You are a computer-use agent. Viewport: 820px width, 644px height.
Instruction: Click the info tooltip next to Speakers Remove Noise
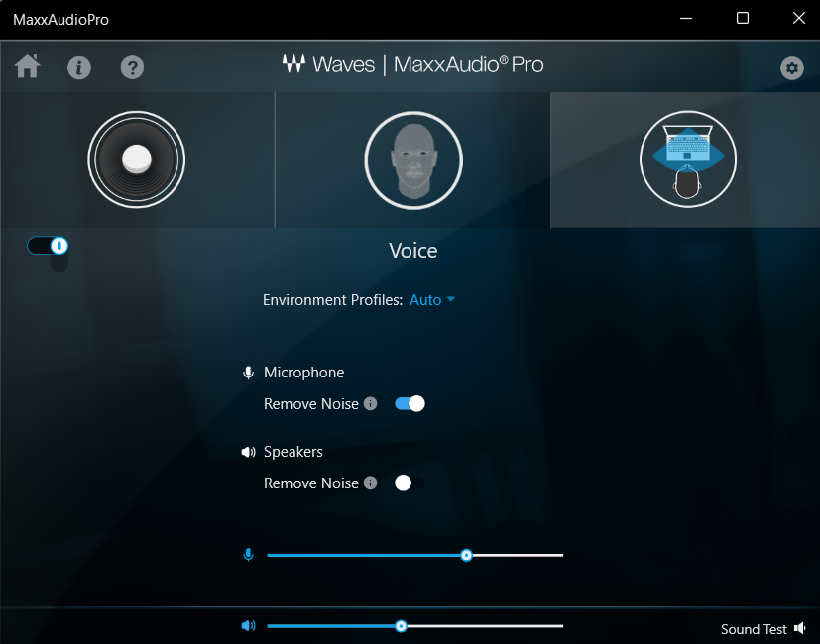click(369, 483)
